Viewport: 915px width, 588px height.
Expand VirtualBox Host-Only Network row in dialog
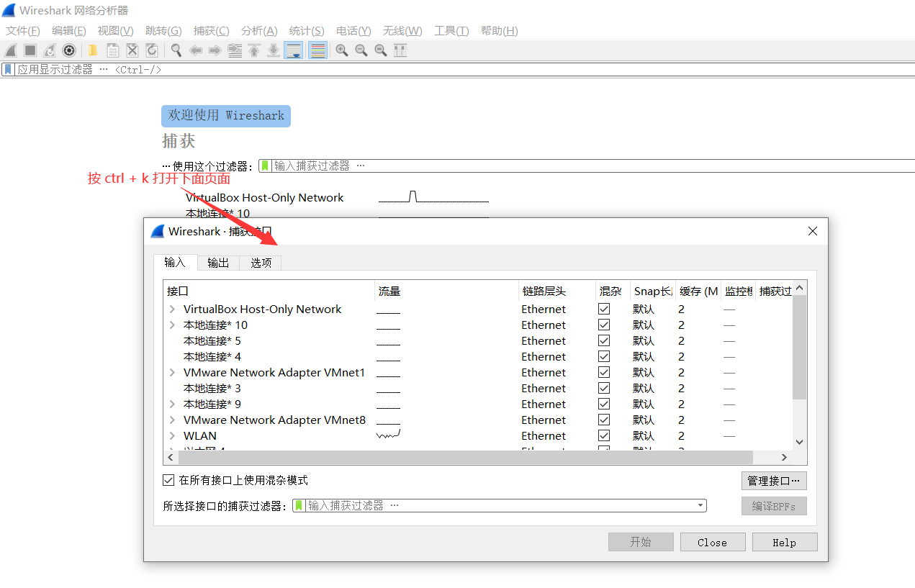click(172, 309)
